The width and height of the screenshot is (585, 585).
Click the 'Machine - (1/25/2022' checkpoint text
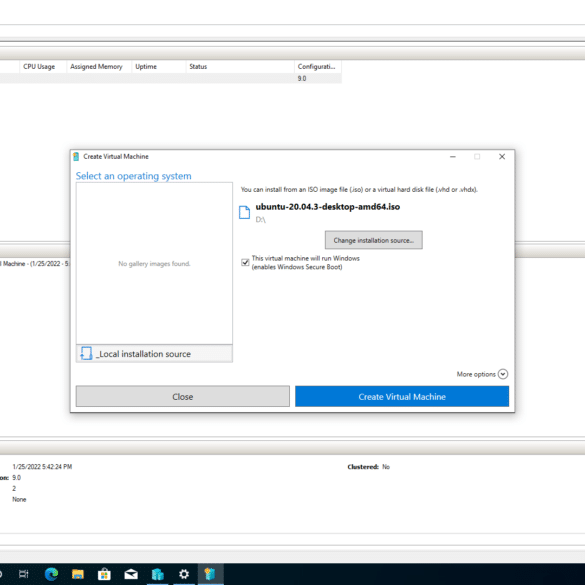click(34, 264)
